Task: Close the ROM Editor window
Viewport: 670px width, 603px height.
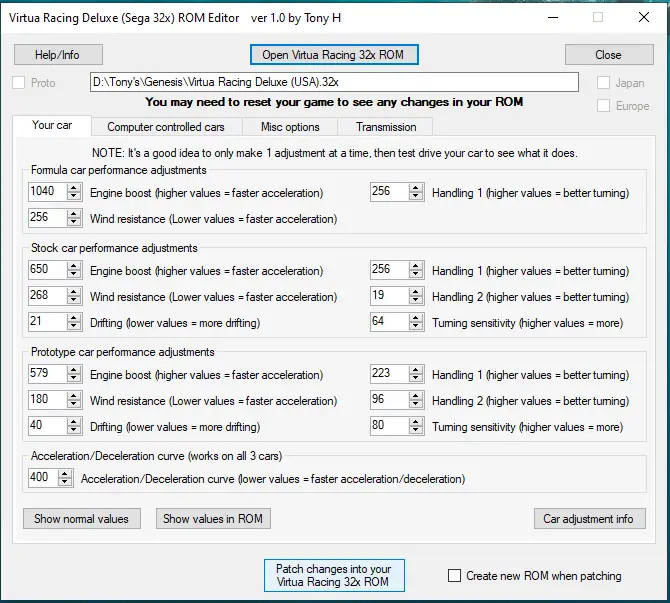Action: [644, 18]
